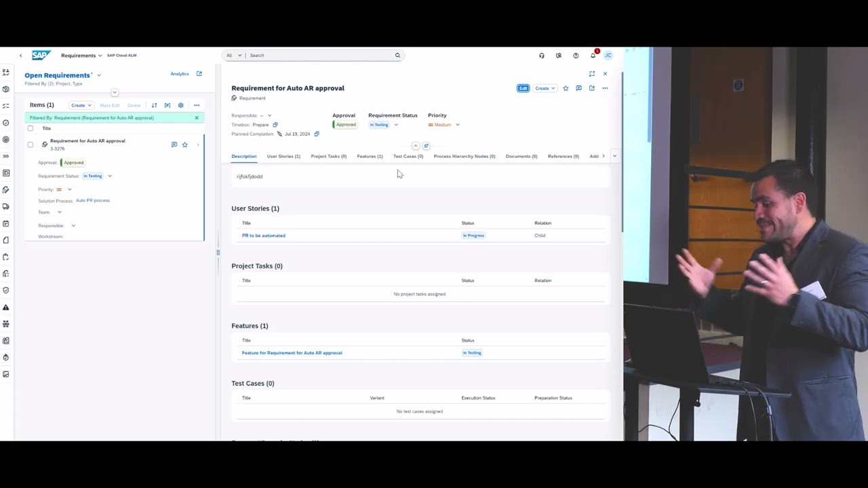Pin the detail header area
Image resolution: width=868 pixels, height=488 pixels.
pyautogui.click(x=426, y=146)
